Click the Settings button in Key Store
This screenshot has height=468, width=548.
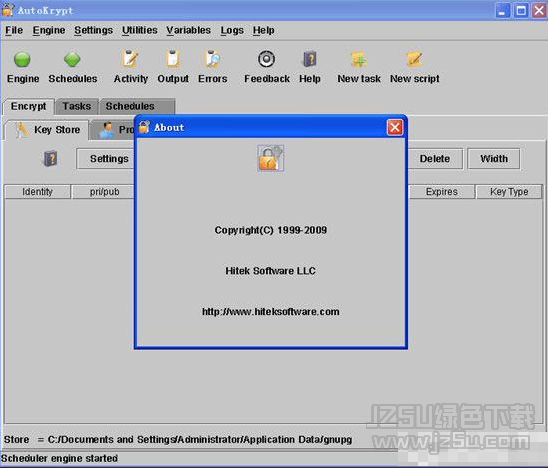(106, 159)
